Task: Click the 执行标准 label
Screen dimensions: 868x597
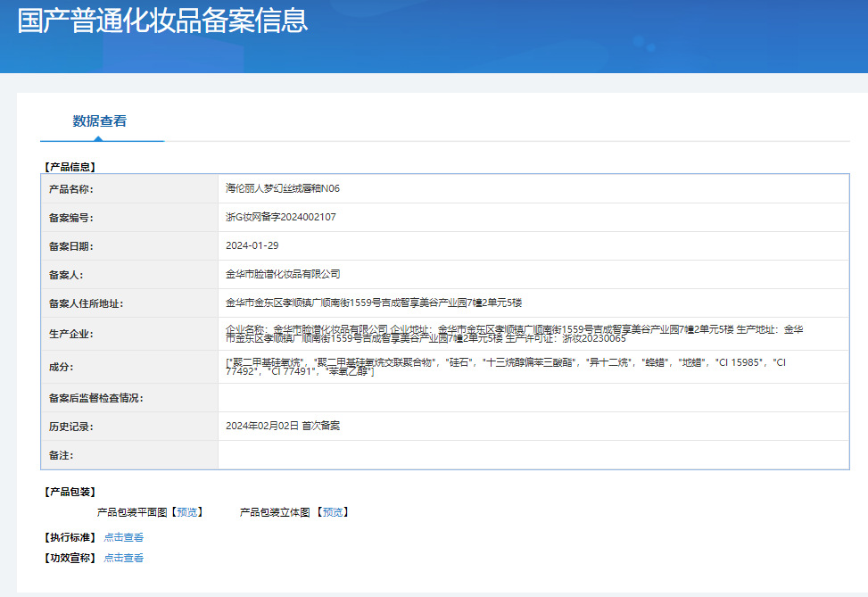Action: [70, 537]
